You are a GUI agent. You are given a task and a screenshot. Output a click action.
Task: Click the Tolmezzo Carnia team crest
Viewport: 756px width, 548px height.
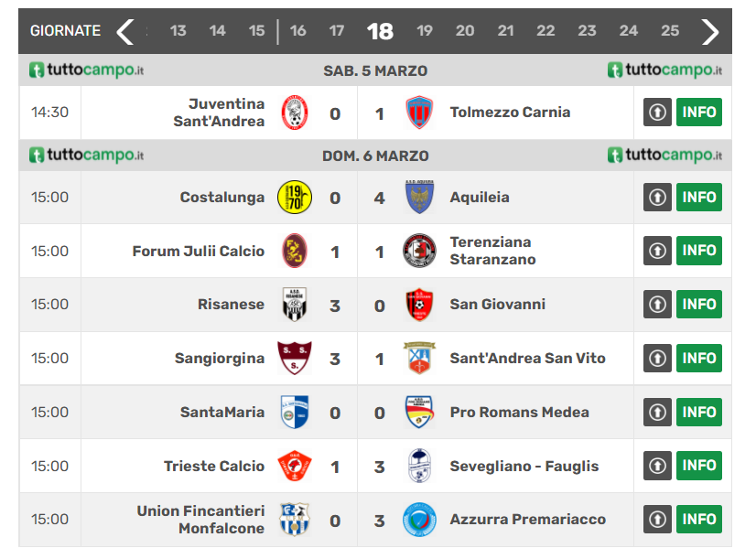click(419, 113)
